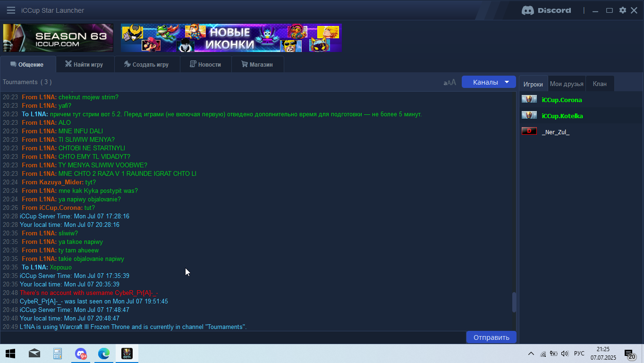This screenshot has height=363, width=644.
Task: Click the Новые иконки banner
Action: click(231, 38)
